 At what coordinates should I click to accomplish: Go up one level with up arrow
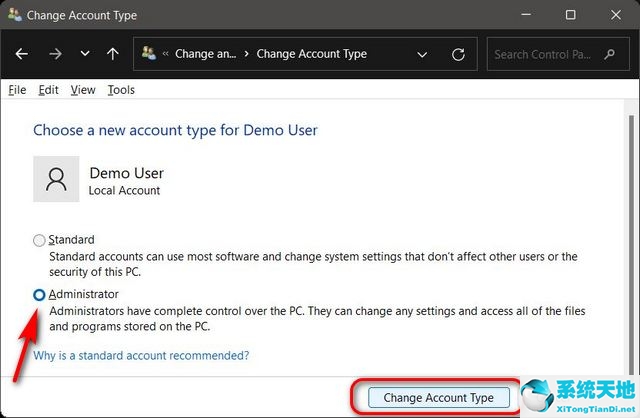coord(113,53)
